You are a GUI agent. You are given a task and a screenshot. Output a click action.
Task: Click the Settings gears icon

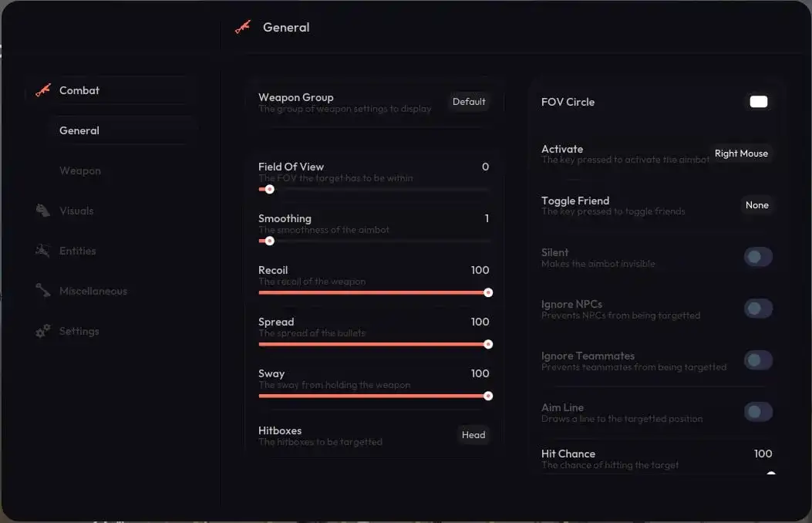click(x=43, y=331)
